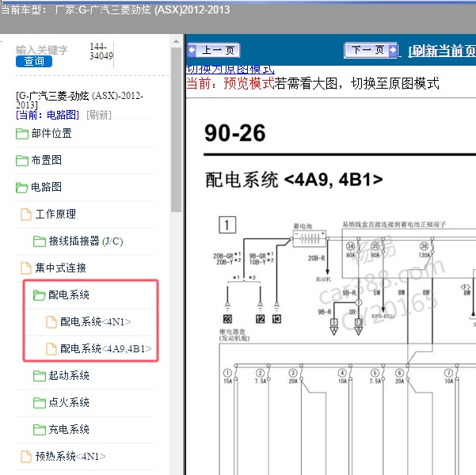
Task: Open the 工作原理 document
Action: (x=55, y=214)
